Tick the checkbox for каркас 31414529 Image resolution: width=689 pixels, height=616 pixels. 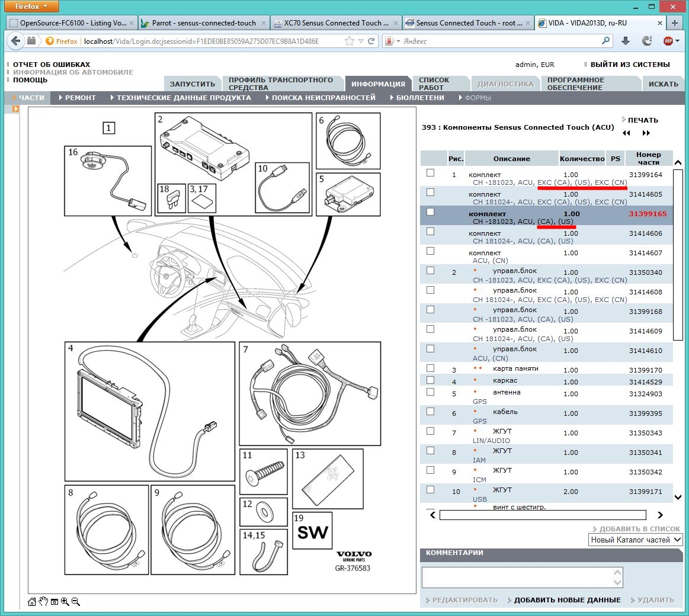(431, 380)
